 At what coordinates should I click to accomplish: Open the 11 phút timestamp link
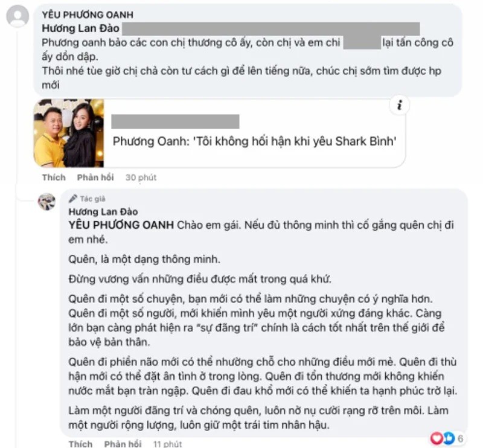coord(168,444)
